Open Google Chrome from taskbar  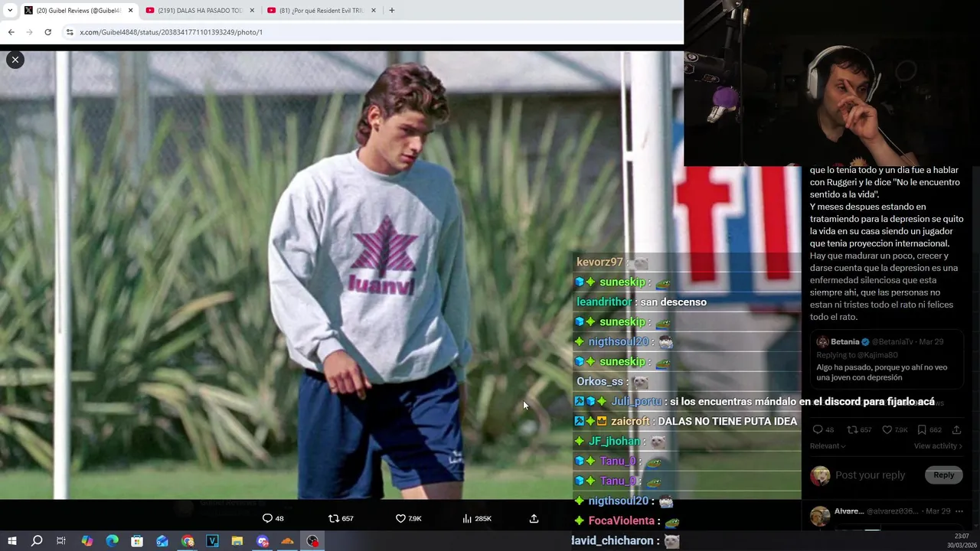point(188,541)
